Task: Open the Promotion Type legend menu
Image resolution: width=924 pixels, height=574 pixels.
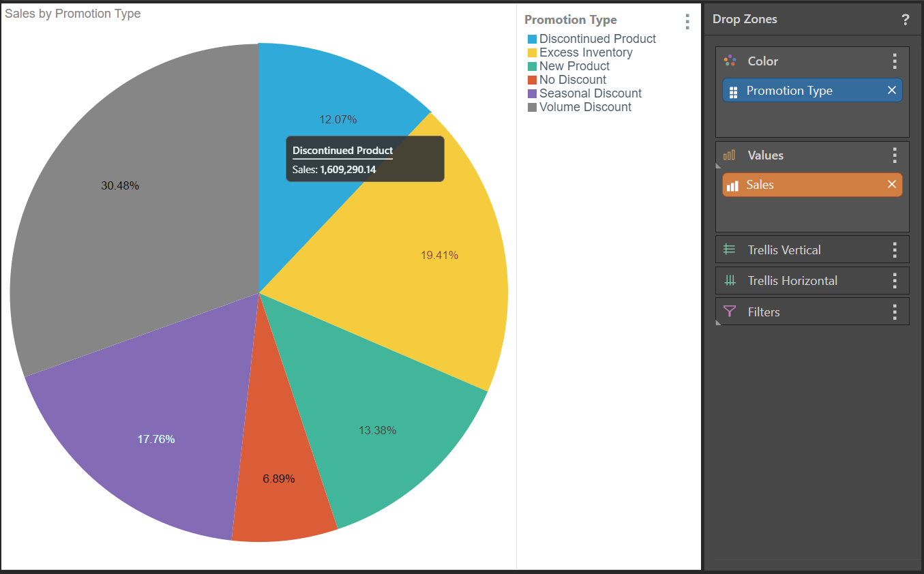Action: click(x=687, y=21)
